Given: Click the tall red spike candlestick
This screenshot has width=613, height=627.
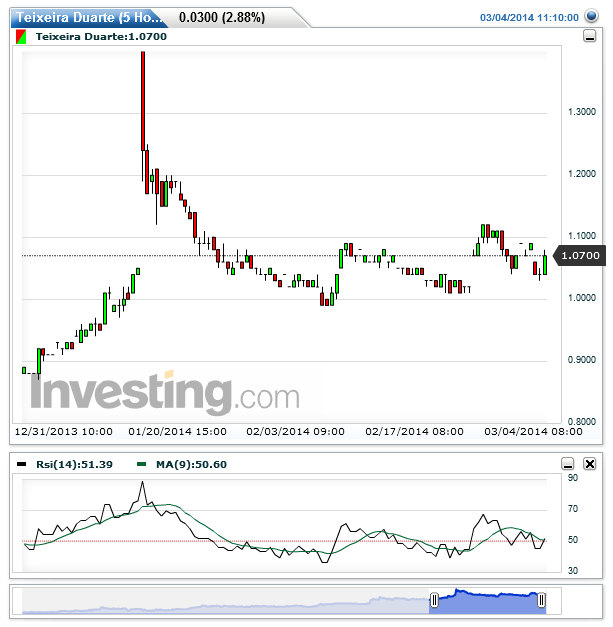Looking at the screenshot, I should point(143,101).
